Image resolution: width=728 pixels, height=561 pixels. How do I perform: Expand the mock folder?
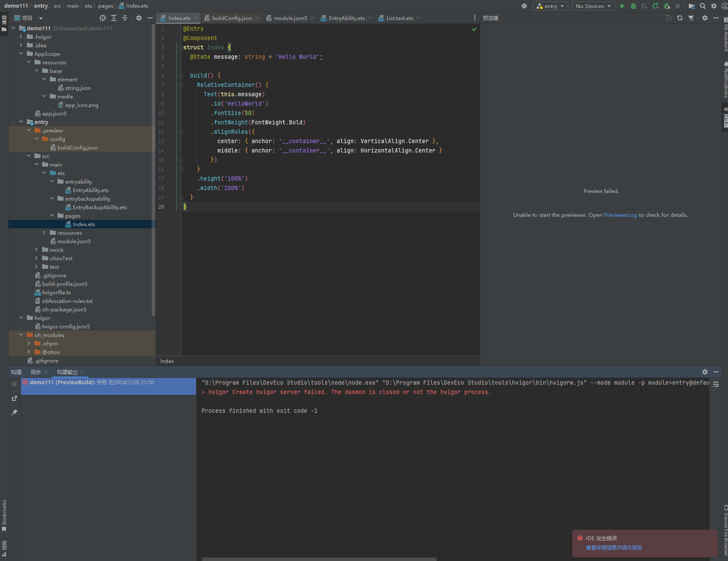[x=36, y=250]
